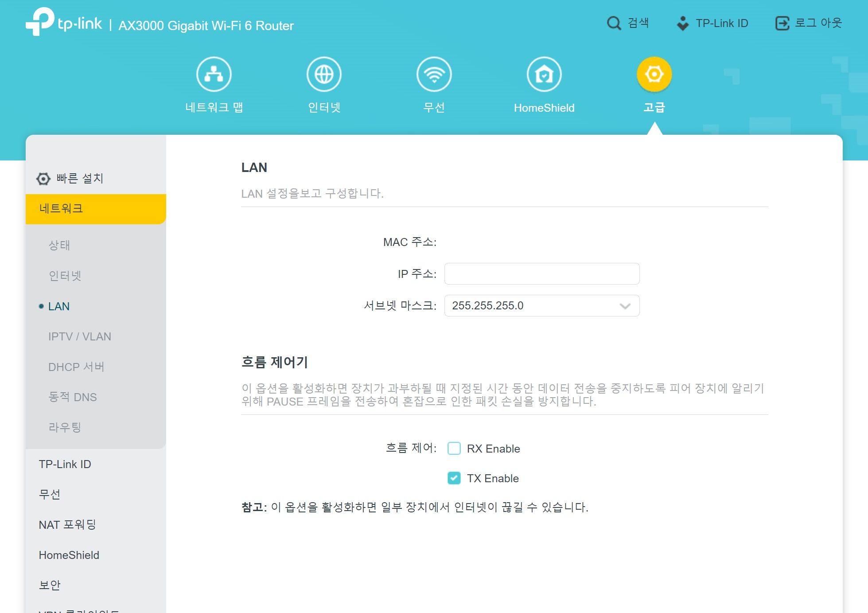Expand the NAT 포워딩 sidebar section
Screen dimensions: 868x613
[x=67, y=525]
